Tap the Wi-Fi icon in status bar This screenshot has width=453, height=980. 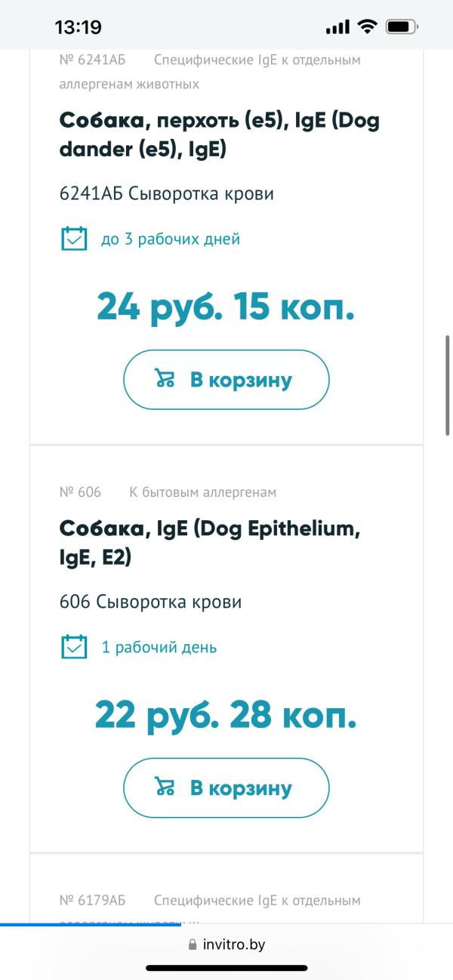(368, 27)
